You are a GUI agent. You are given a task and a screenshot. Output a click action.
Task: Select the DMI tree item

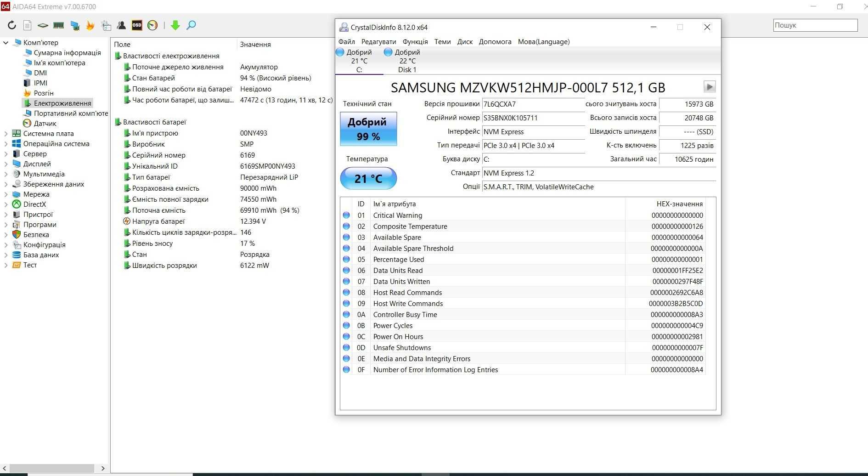40,73
